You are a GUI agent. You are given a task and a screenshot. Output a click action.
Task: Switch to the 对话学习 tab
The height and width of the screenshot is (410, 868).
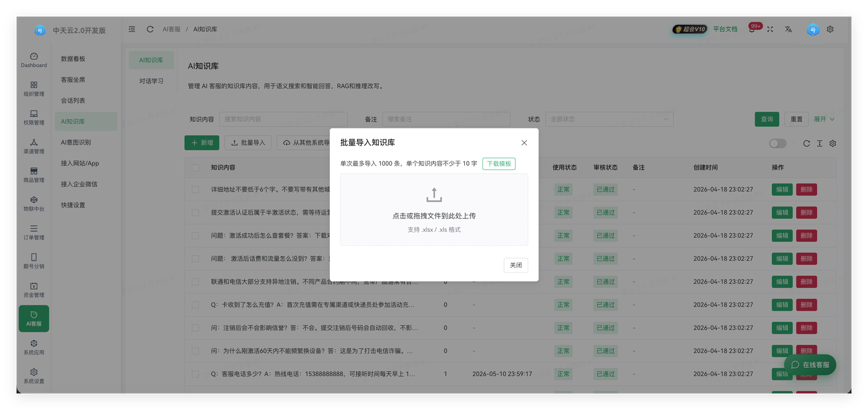[x=151, y=81]
